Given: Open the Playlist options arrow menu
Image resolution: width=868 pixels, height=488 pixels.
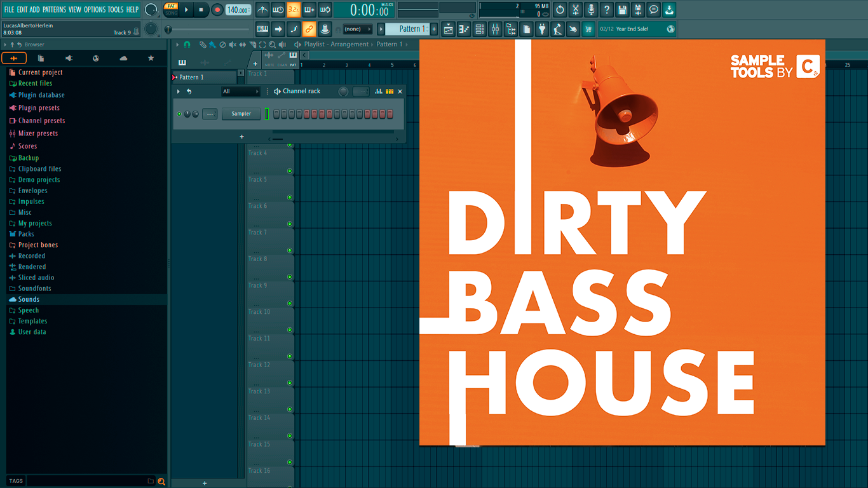Looking at the screenshot, I should click(177, 44).
